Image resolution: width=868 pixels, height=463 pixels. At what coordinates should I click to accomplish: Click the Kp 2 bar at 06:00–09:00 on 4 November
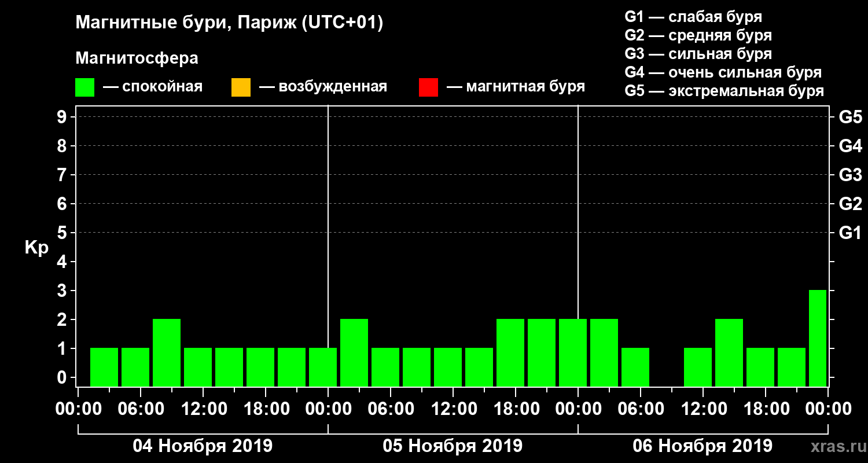click(x=167, y=352)
